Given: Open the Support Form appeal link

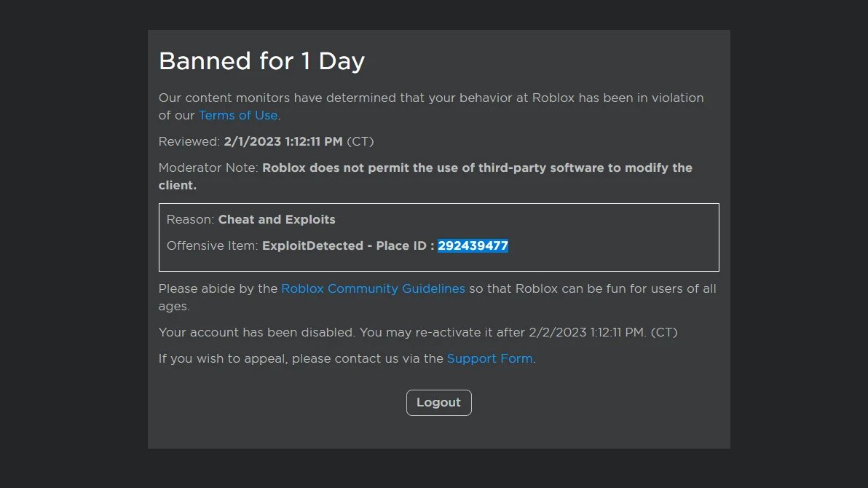Looking at the screenshot, I should click(x=490, y=358).
